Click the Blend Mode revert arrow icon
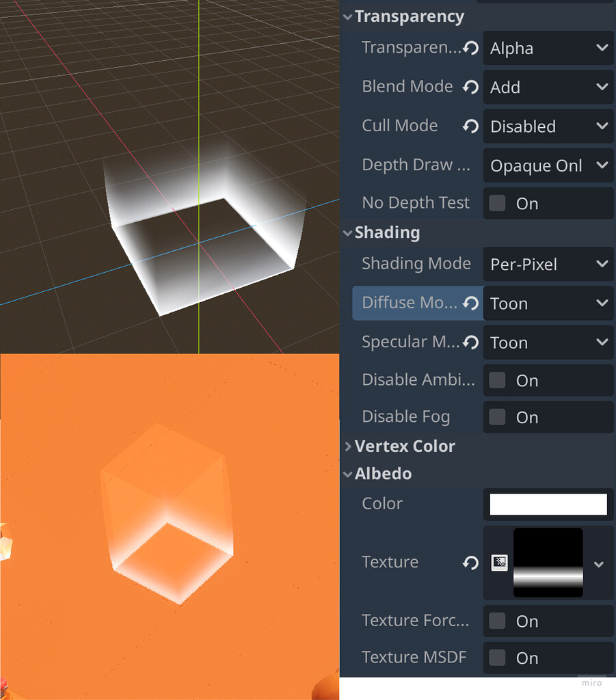 (x=470, y=87)
